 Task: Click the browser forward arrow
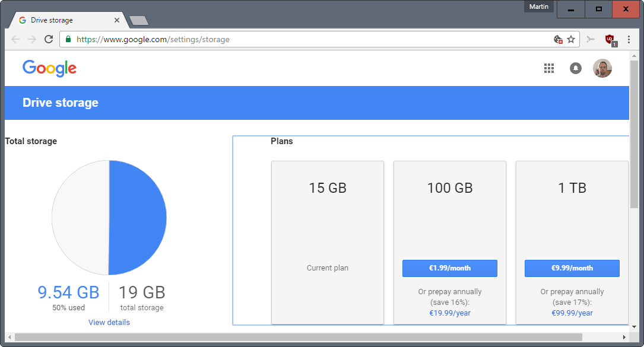31,39
